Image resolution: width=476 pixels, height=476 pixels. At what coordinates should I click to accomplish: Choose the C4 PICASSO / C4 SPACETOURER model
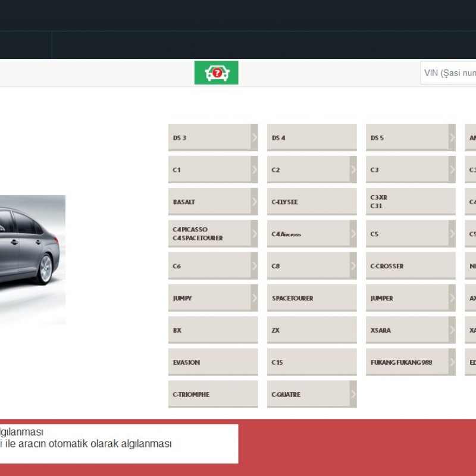pyautogui.click(x=208, y=233)
